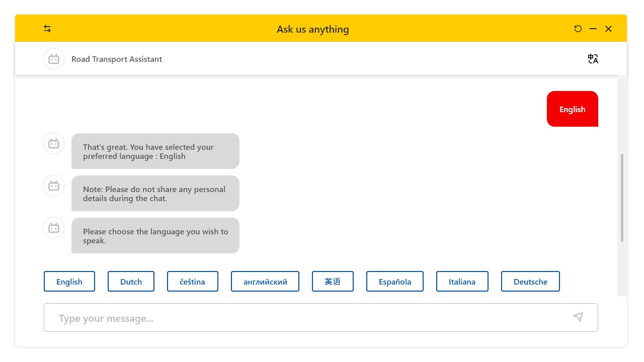
Task: Select the Italiana language button
Action: [462, 282]
